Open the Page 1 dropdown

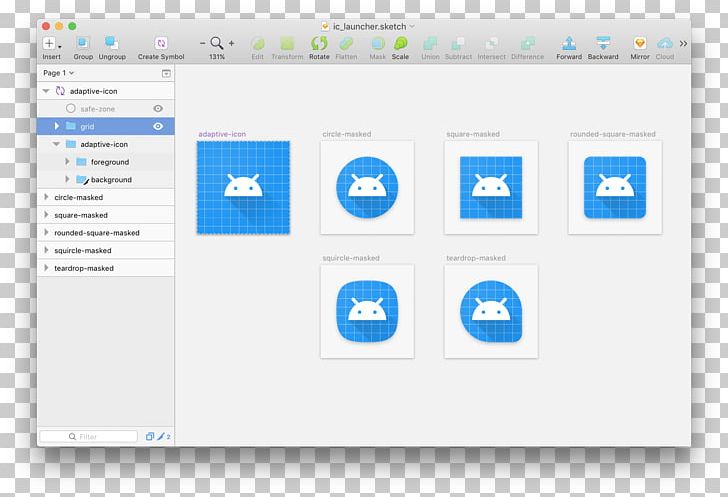(58, 73)
